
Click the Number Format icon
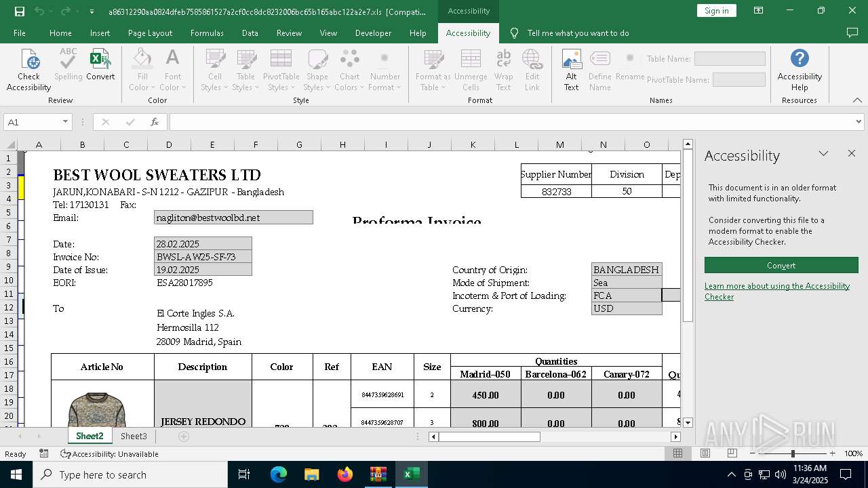tap(384, 59)
